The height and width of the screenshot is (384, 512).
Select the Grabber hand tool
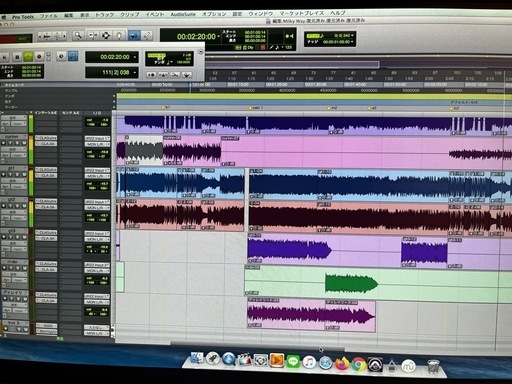pos(119,35)
